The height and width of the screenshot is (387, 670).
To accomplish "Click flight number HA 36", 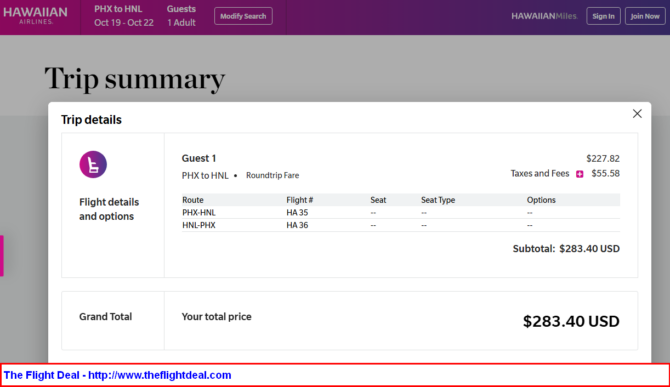I will tap(297, 225).
